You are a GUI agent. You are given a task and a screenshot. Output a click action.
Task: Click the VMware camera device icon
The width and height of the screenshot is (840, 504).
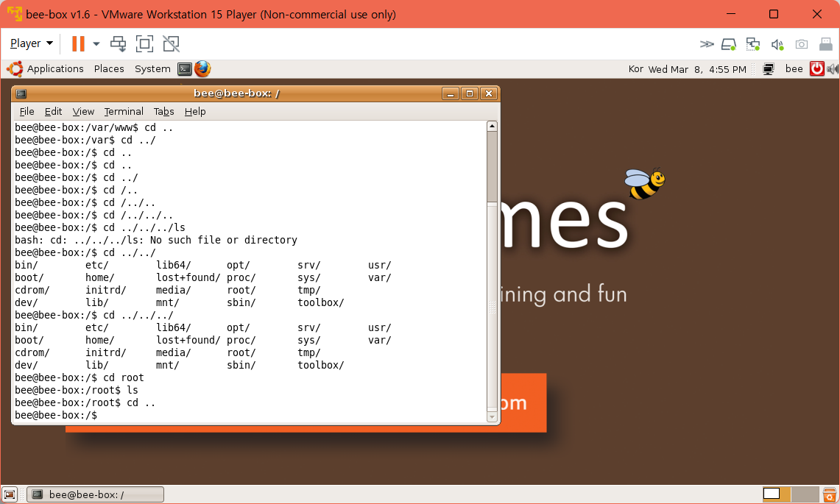[802, 44]
